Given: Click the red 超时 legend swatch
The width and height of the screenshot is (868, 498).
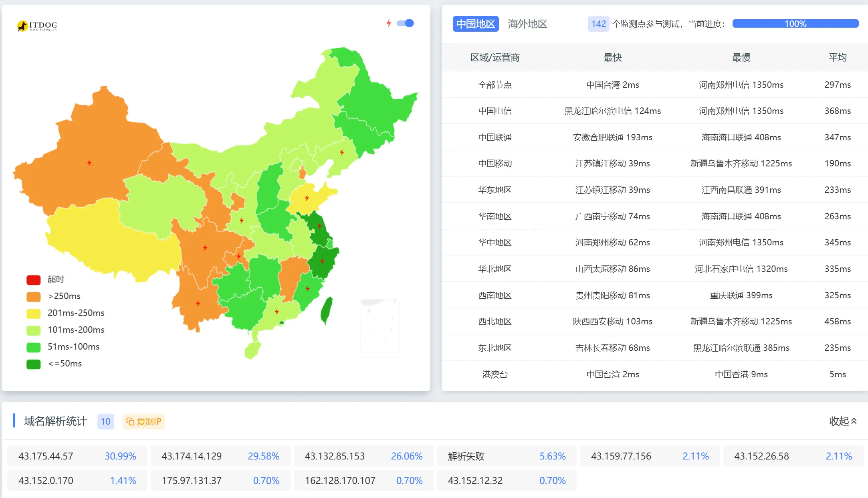Looking at the screenshot, I should click(x=34, y=280).
